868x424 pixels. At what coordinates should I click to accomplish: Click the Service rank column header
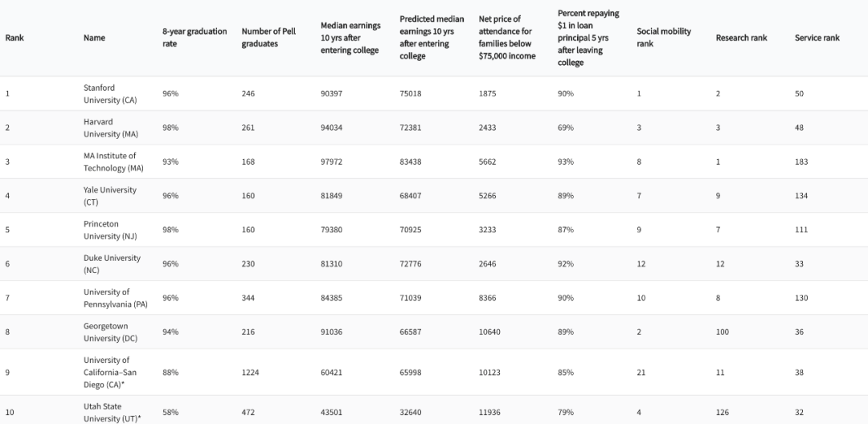[817, 38]
